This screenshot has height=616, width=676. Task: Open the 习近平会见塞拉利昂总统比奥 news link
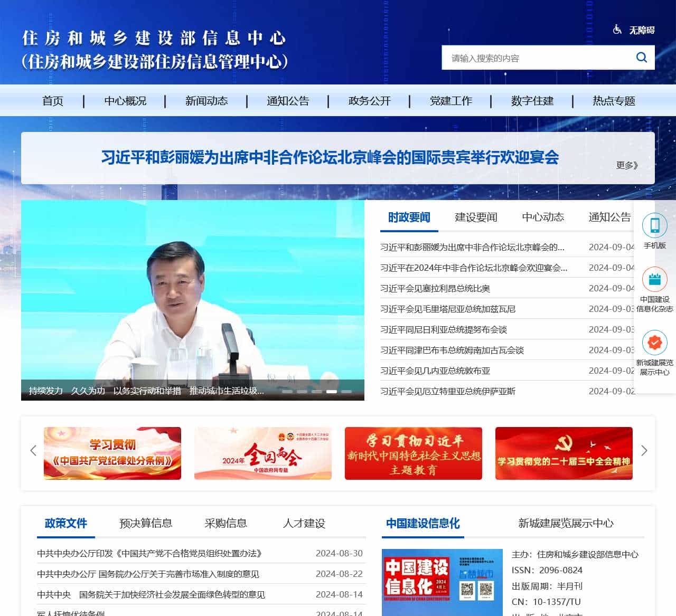click(435, 288)
